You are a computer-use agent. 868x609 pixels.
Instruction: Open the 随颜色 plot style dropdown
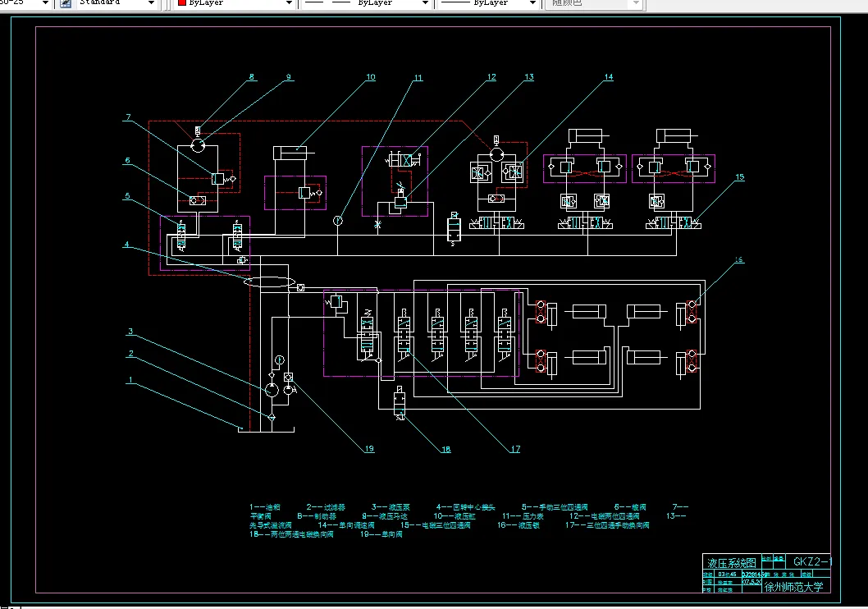(636, 2)
